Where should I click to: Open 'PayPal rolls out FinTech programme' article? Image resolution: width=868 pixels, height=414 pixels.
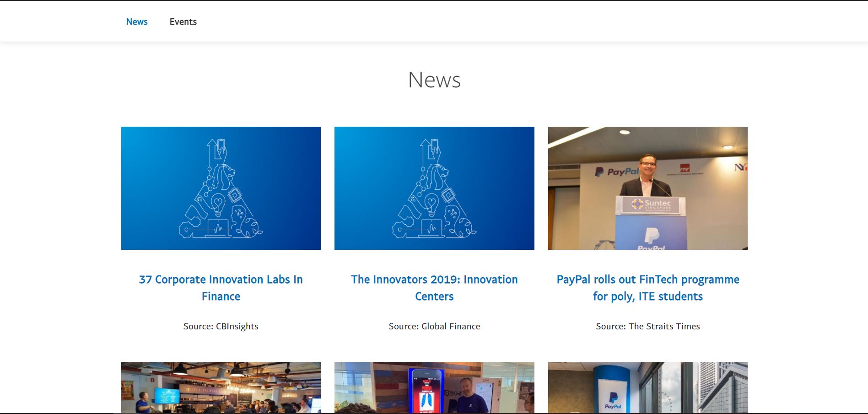pyautogui.click(x=648, y=288)
